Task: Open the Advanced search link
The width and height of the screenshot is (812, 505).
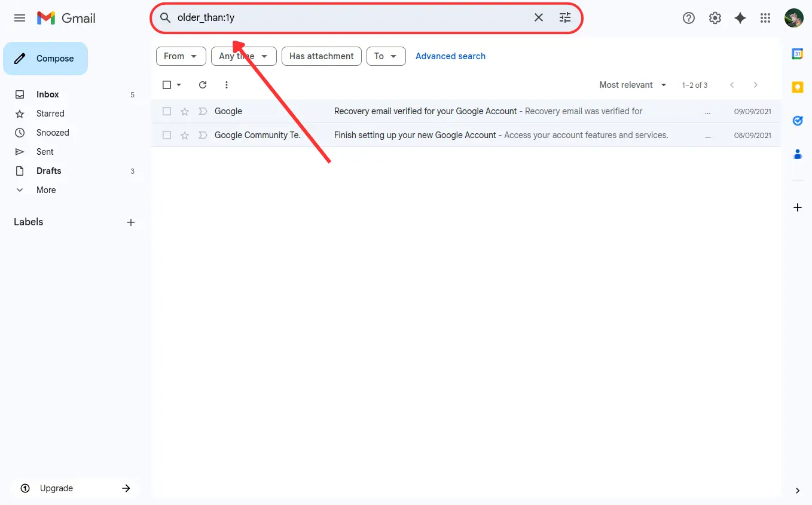Action: tap(450, 56)
